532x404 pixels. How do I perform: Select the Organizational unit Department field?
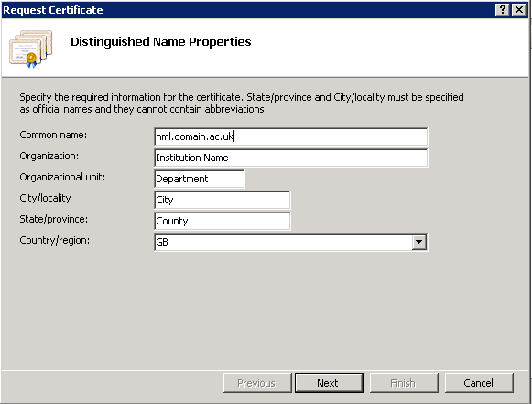[200, 179]
